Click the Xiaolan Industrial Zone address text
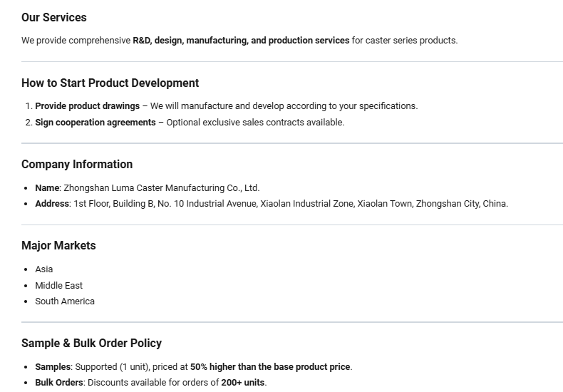Viewport: 563px width, 392px height. pos(306,204)
